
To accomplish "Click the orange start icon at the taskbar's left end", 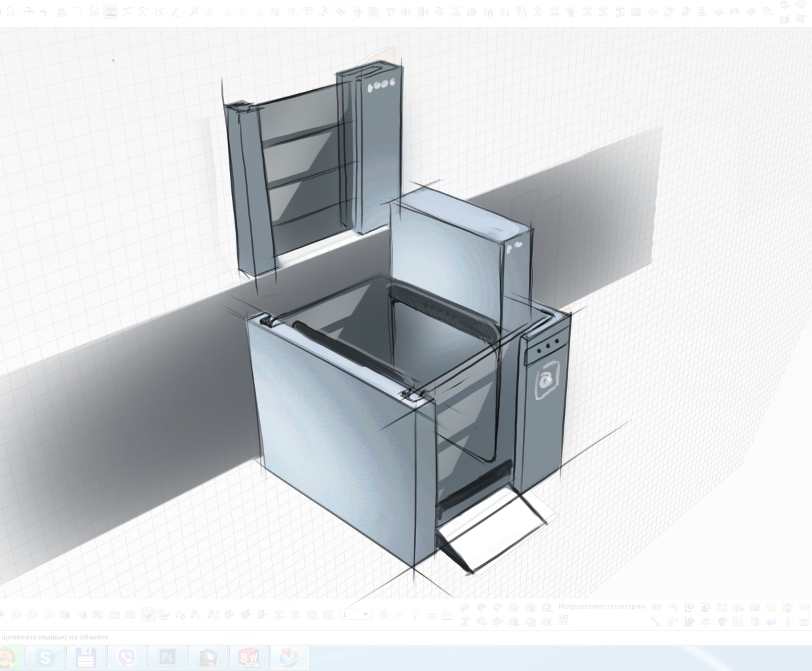I will pyautogui.click(x=7, y=657).
